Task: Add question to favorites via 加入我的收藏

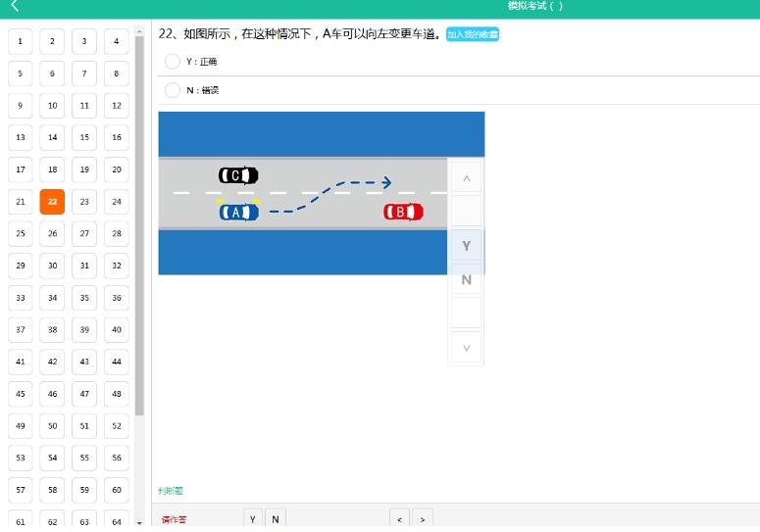Action: (473, 34)
